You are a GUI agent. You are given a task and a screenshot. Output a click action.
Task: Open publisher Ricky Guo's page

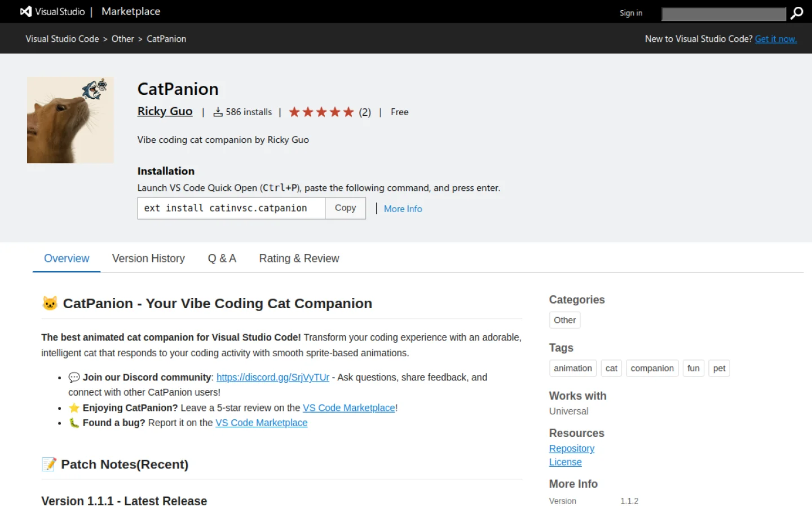click(165, 112)
